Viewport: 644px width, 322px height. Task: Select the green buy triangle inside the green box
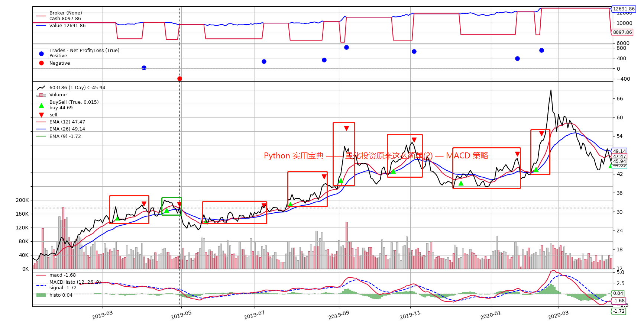[x=166, y=210]
